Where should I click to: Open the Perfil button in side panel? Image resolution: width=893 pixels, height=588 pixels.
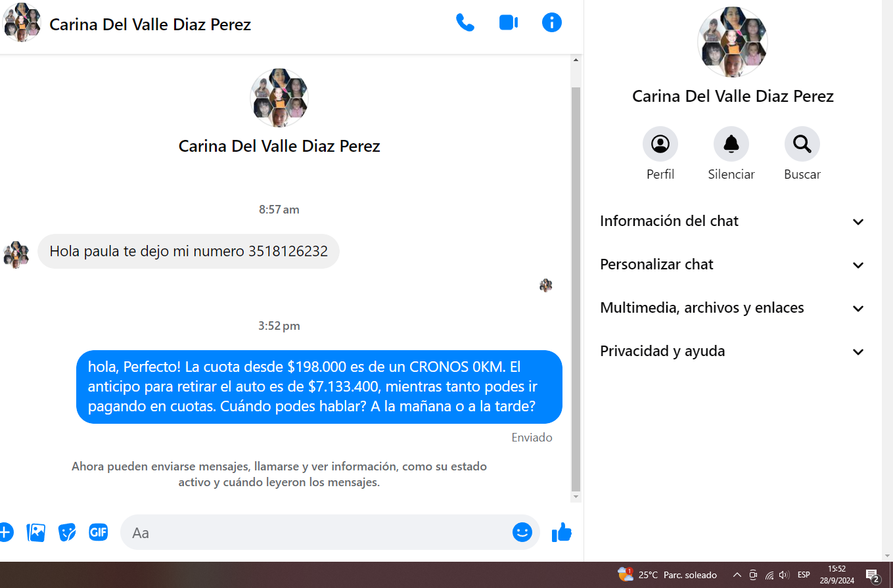[x=660, y=144]
